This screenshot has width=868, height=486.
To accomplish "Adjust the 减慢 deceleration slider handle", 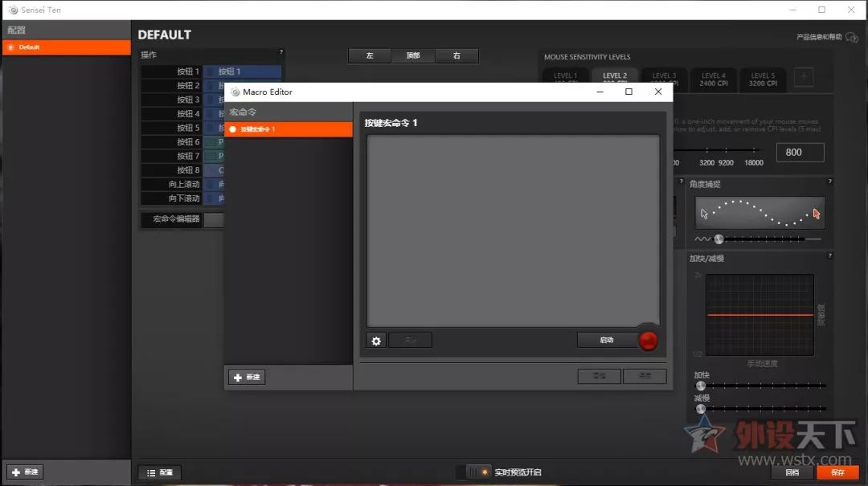I will [701, 409].
